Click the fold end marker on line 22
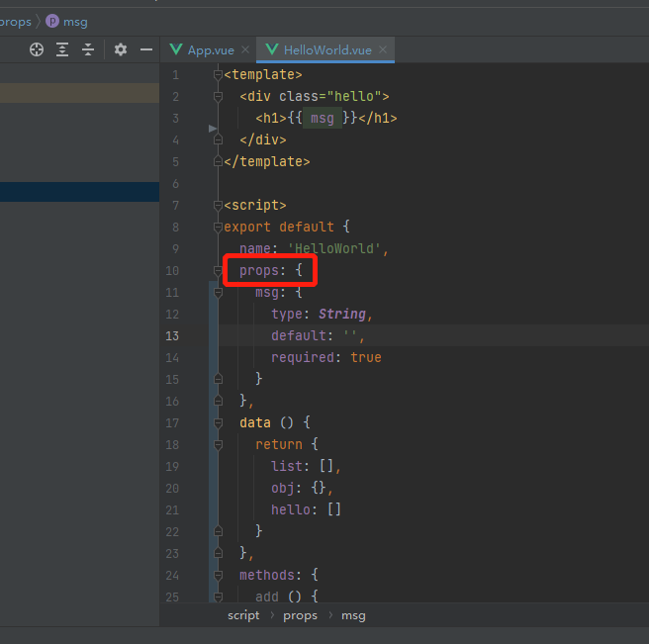The height and width of the screenshot is (644, 649). click(x=218, y=531)
